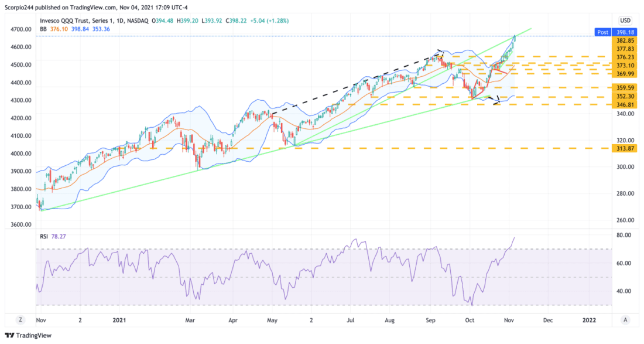
Task: Click the 359.59 price level label
Action: coord(625,87)
